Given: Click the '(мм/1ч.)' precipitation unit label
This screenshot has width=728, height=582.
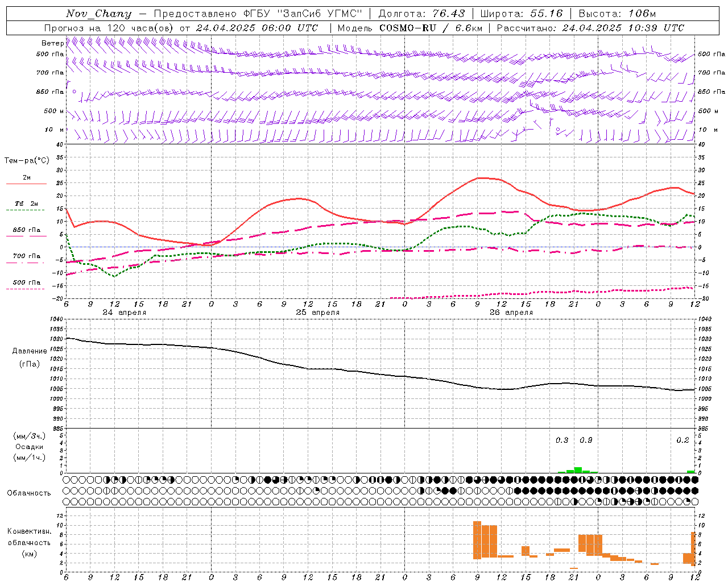Looking at the screenshot, I should 30,458.
